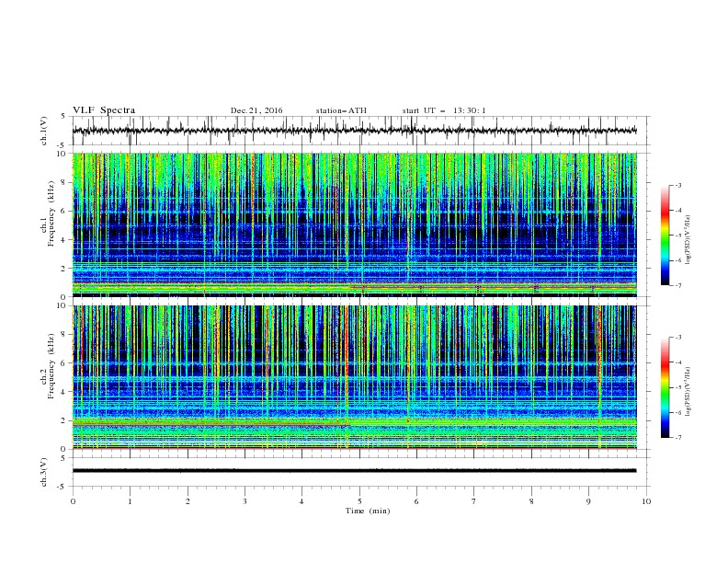Click the ch.1 spectrogram color bar

665,236
